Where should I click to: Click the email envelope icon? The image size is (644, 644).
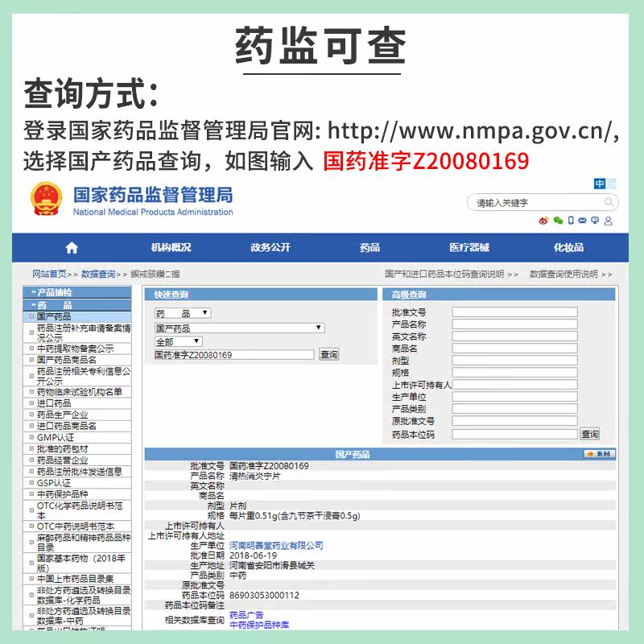pyautogui.click(x=582, y=221)
